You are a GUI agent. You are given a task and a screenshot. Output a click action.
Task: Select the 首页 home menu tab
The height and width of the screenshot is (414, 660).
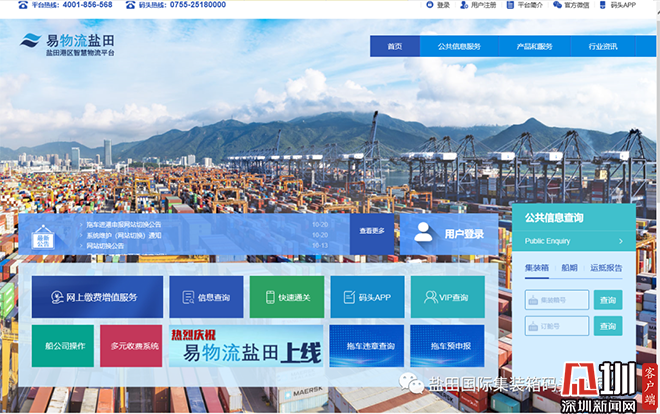(395, 47)
